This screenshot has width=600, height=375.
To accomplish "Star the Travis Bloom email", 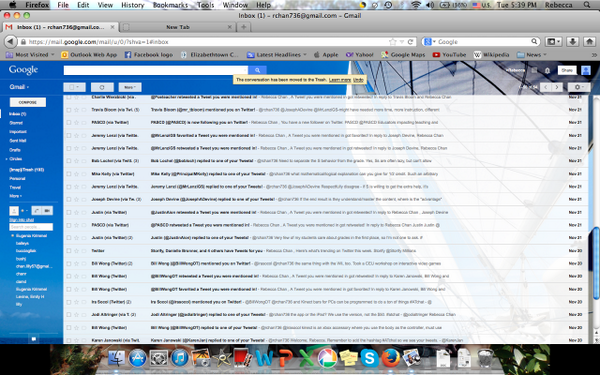I will pos(77,110).
